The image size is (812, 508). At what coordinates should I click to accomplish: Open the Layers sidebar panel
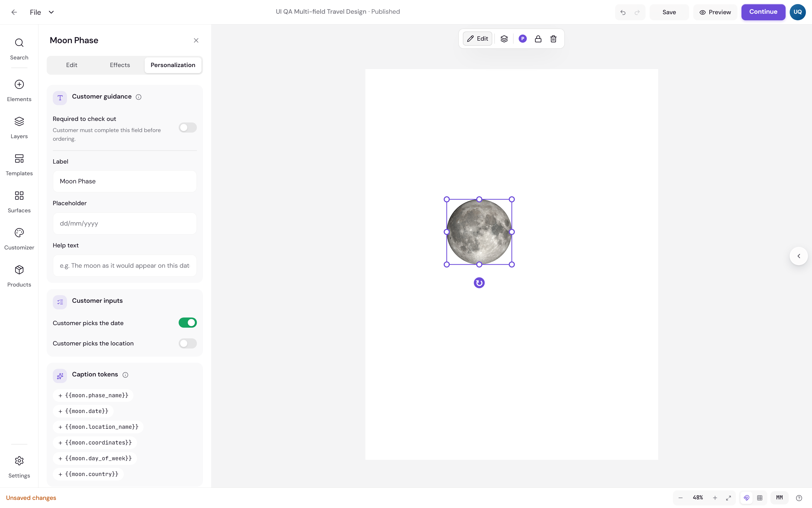(x=19, y=128)
